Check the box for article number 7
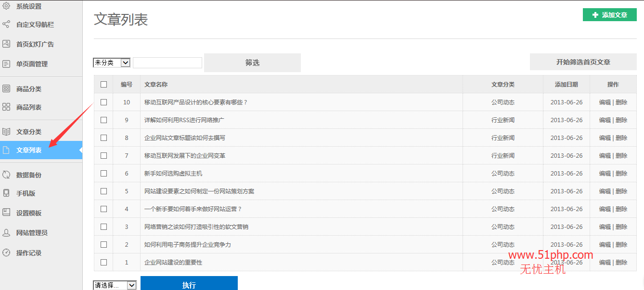The image size is (644, 290). pos(103,155)
